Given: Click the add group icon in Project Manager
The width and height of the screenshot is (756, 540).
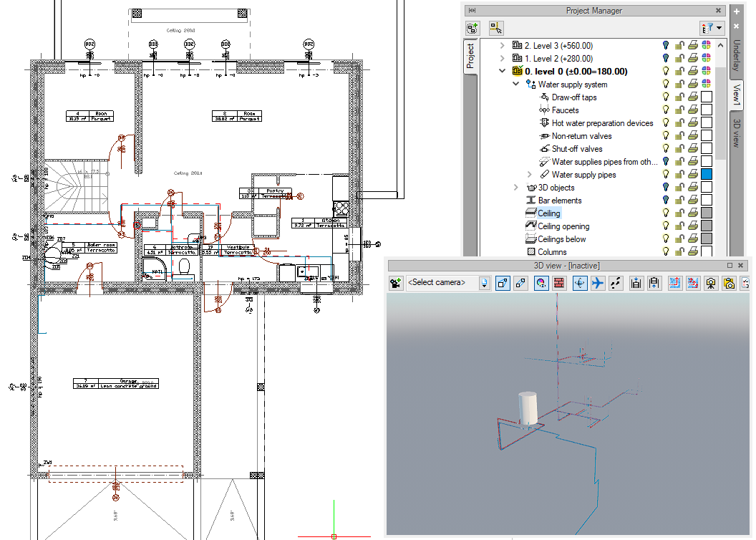Looking at the screenshot, I should click(472, 28).
